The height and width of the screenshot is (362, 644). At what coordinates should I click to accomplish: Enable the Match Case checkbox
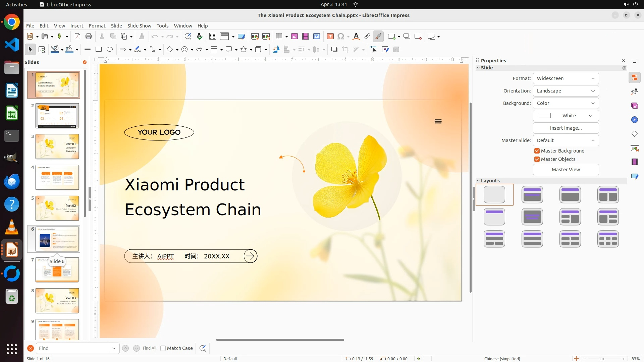[x=163, y=348]
